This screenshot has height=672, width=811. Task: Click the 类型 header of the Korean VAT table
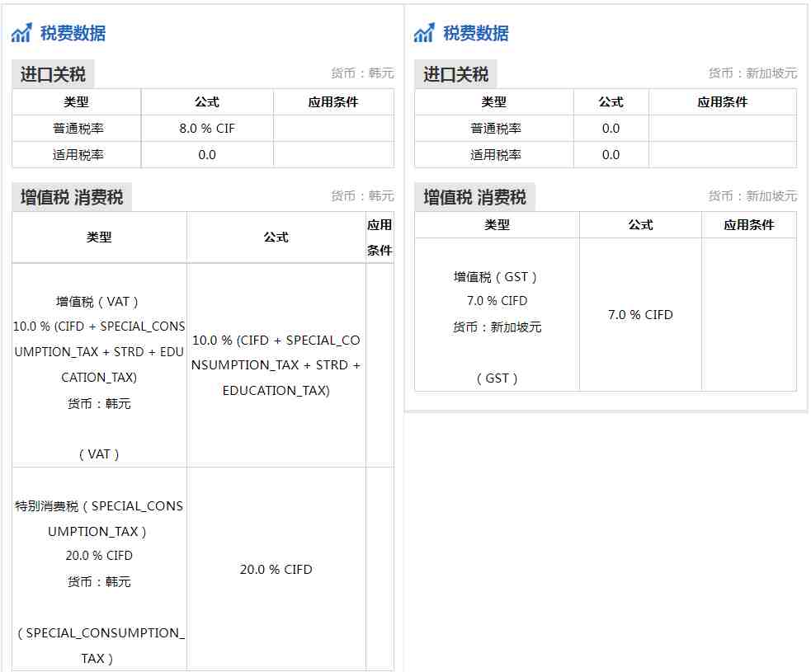click(99, 237)
